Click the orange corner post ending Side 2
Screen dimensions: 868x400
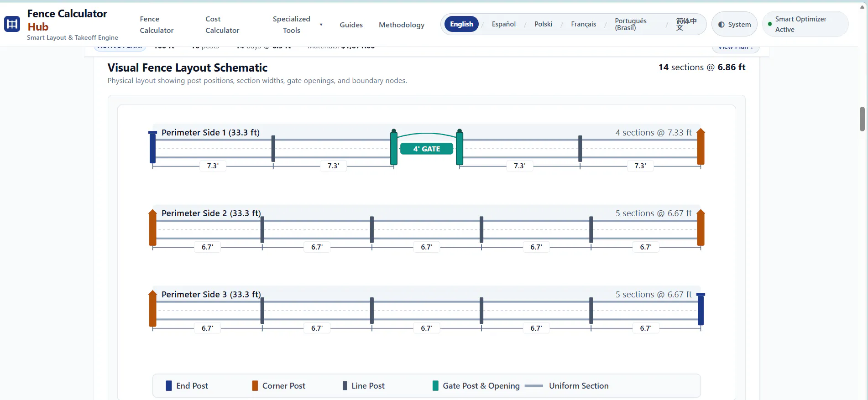701,228
